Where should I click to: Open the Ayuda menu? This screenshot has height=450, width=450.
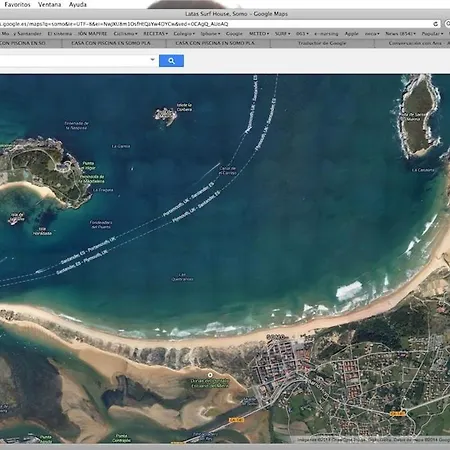coord(78,5)
